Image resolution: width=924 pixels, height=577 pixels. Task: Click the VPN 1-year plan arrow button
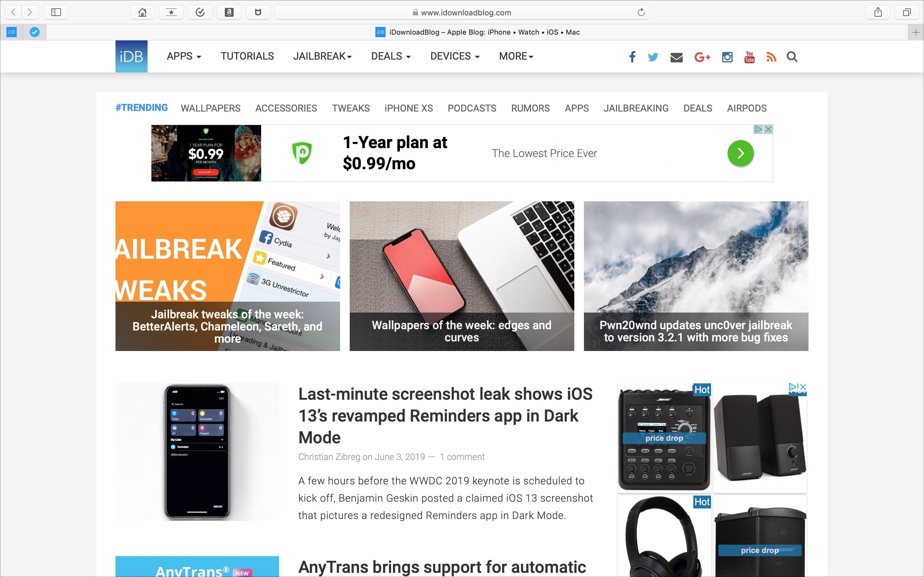click(740, 153)
